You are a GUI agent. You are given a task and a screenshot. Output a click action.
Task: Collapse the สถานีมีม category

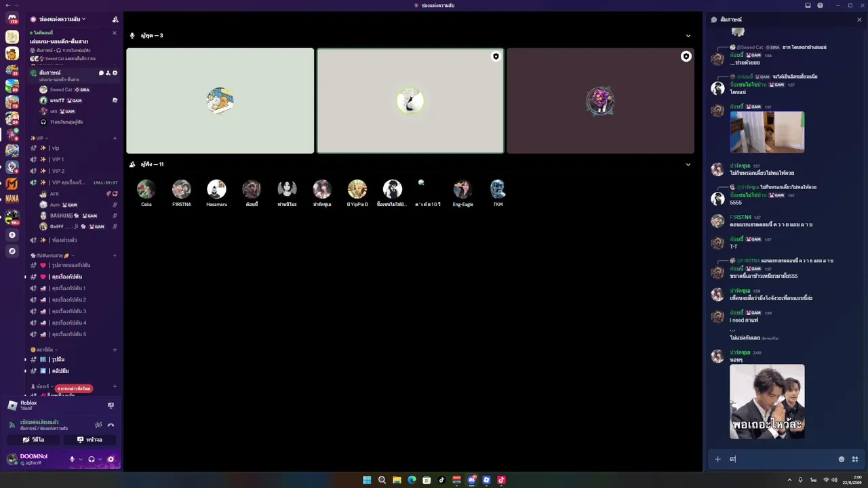pyautogui.click(x=44, y=350)
